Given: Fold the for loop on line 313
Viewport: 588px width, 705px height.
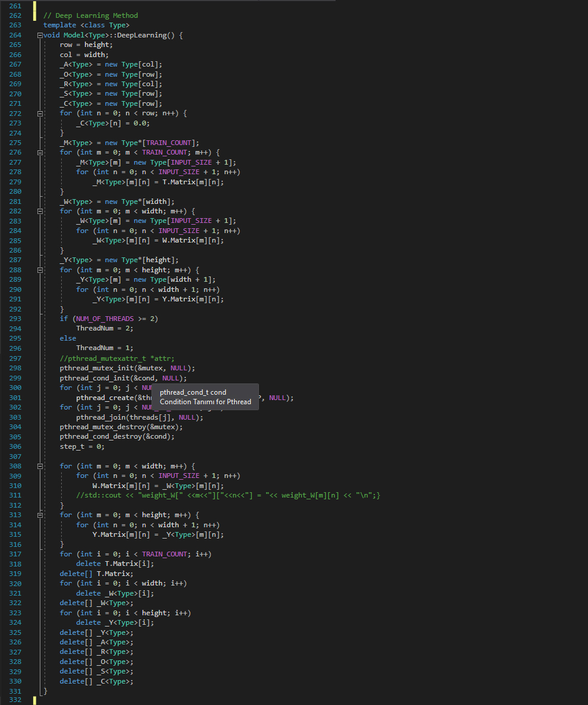Looking at the screenshot, I should tap(40, 515).
